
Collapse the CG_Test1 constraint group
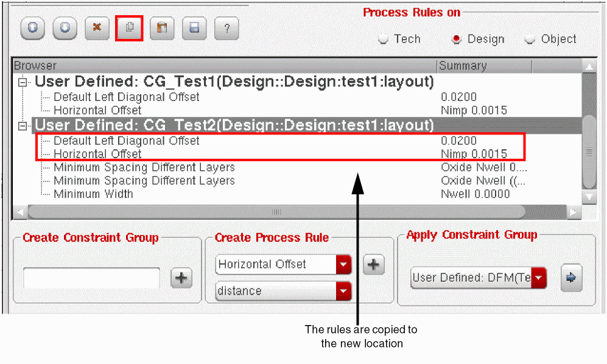[x=23, y=82]
